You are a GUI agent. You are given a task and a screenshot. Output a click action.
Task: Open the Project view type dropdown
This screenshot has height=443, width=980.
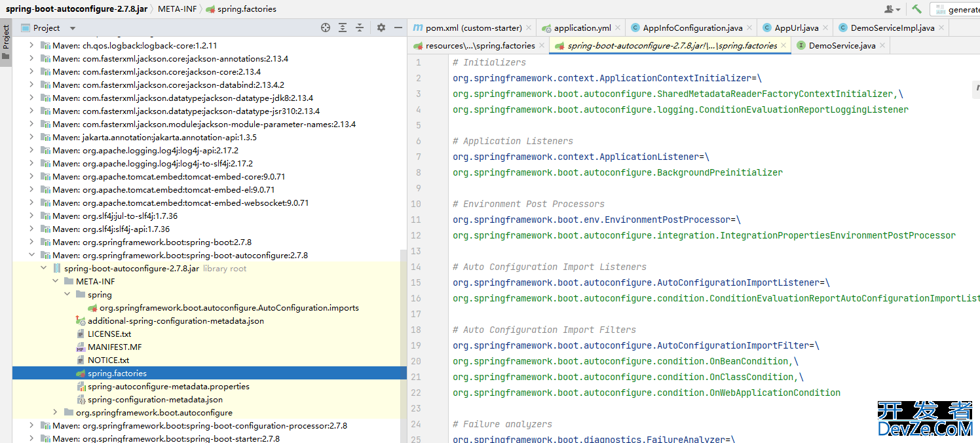tap(73, 28)
